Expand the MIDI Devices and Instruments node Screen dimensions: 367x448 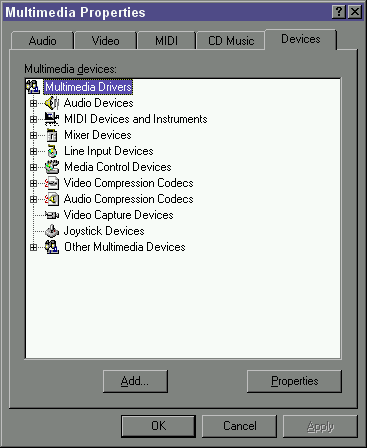(x=33, y=119)
